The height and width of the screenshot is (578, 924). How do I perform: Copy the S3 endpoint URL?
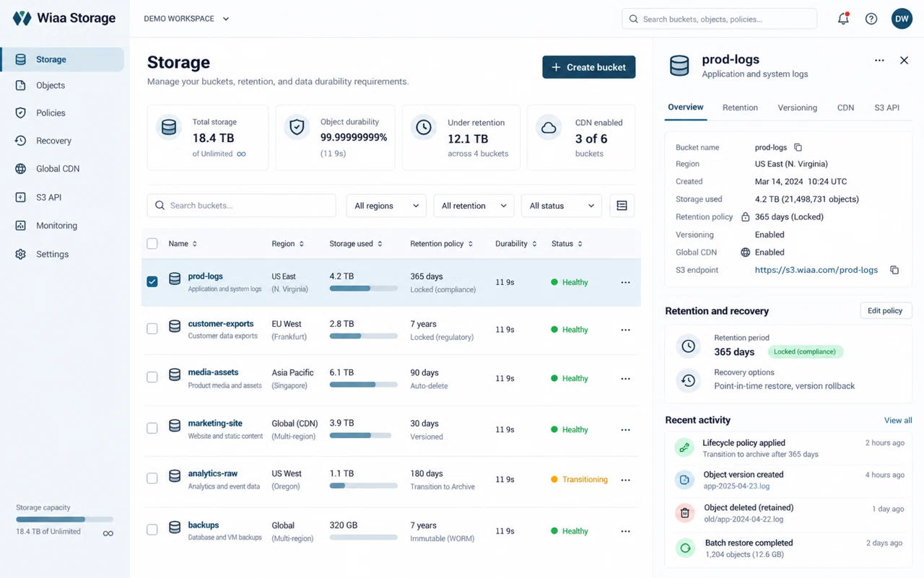pos(894,270)
